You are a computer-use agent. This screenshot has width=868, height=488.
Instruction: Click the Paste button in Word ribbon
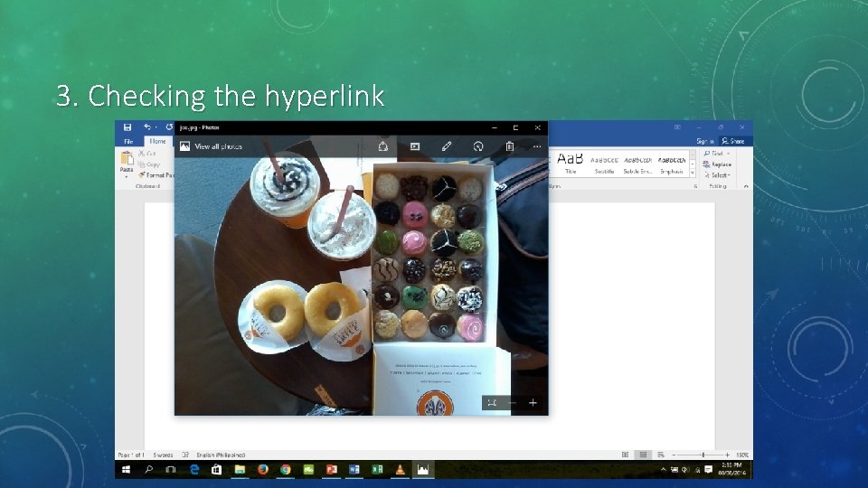127,159
